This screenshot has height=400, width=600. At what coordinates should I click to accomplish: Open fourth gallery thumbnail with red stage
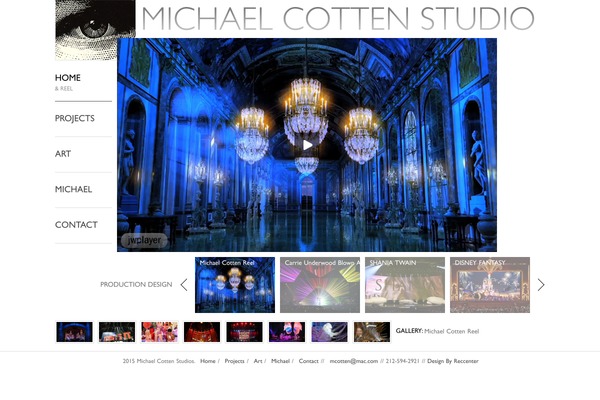(x=202, y=331)
